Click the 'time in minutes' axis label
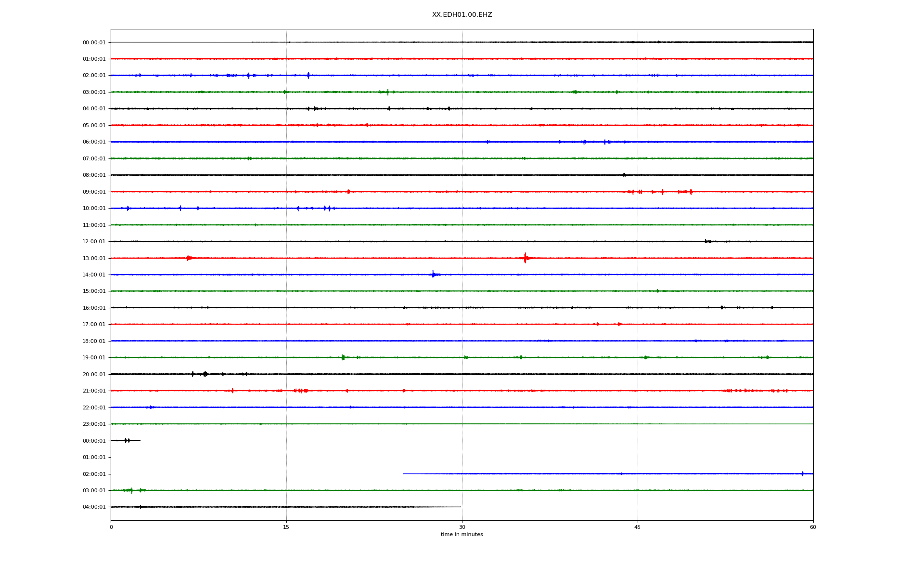Screen dimensions: 924x578 462,534
